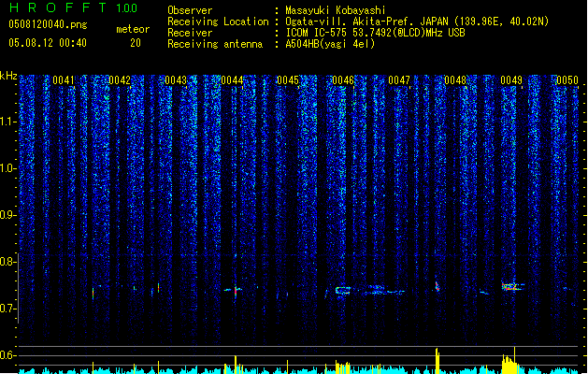Image resolution: width=588 pixels, height=374 pixels.
Task: Click the Receiving Location label
Action: click(218, 22)
